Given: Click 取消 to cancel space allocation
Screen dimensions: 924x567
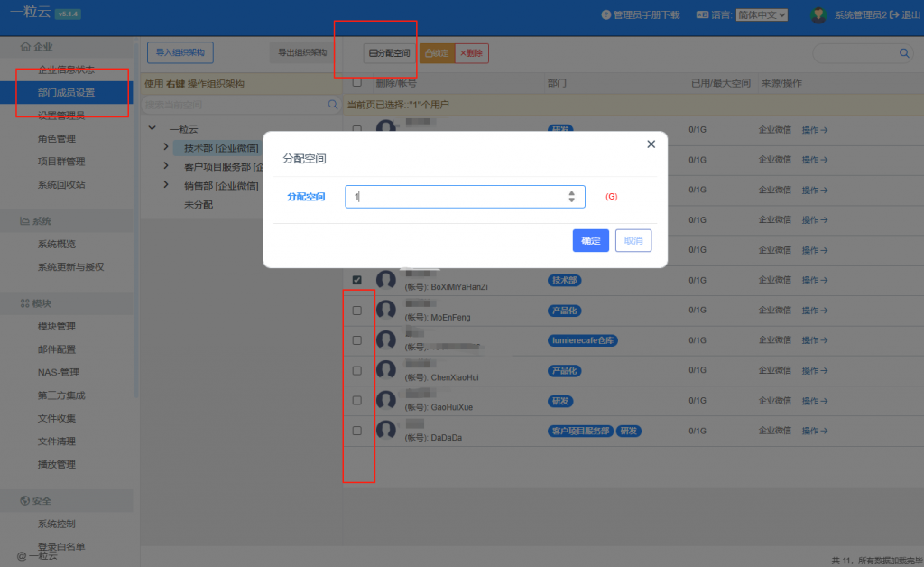Looking at the screenshot, I should pyautogui.click(x=633, y=241).
